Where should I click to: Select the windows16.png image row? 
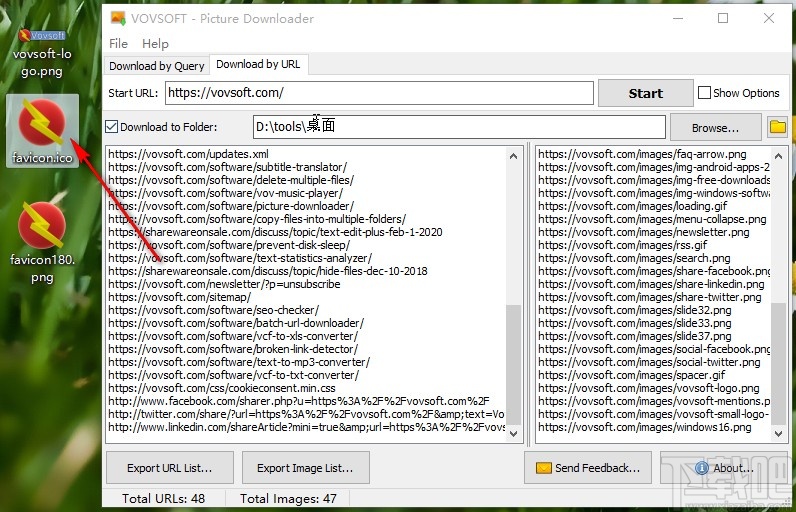[653, 427]
